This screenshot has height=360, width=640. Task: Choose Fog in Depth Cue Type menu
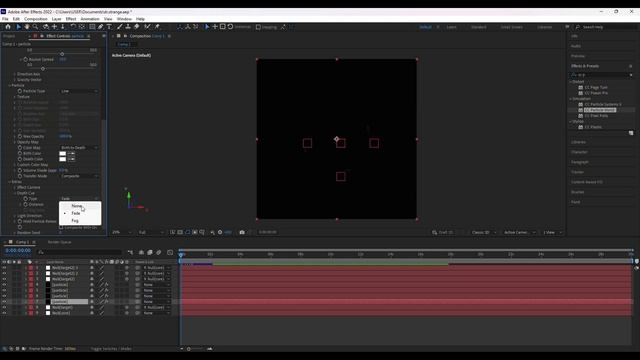tap(80, 220)
